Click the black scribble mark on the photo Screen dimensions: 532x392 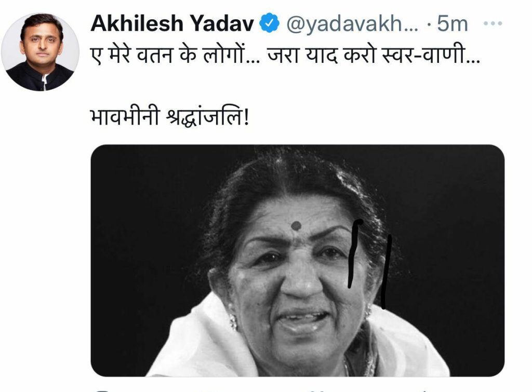(x=370, y=263)
